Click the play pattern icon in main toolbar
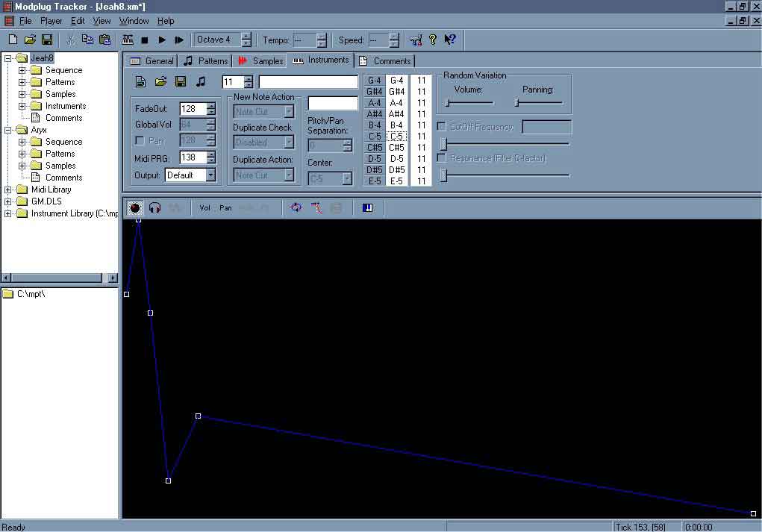 [162, 40]
